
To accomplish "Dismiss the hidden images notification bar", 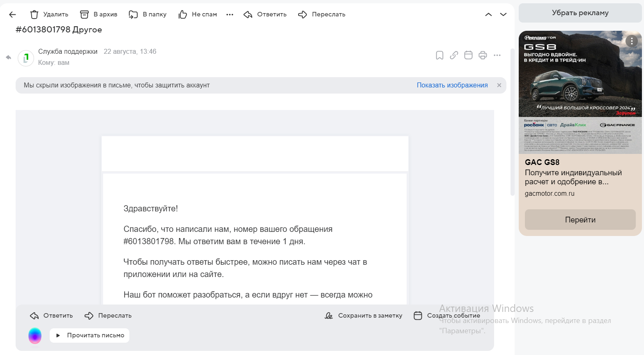I will coord(499,85).
